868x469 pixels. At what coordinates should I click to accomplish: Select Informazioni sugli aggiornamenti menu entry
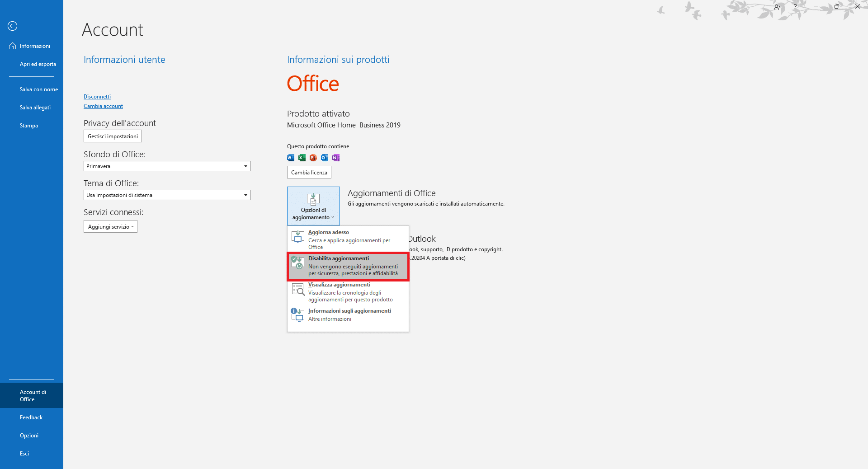click(x=348, y=315)
